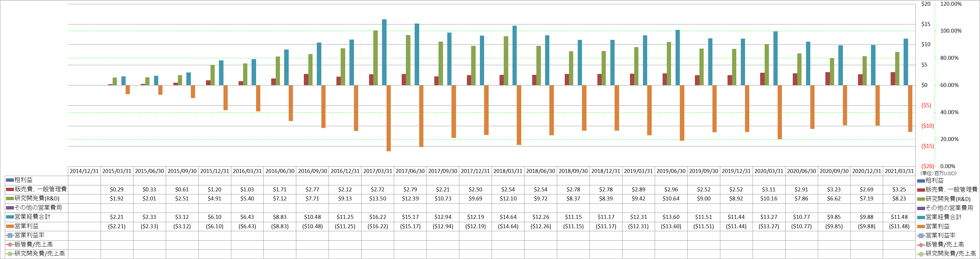Image resolution: width=980 pixels, height=259 pixels.
Task: Click the tallest teal bar for 2017/03/31
Action: pos(384,52)
